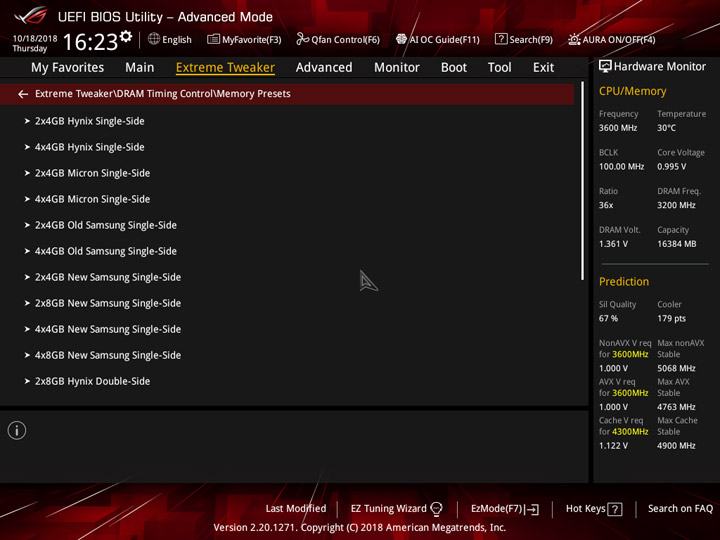Toggle AURA ON/OFF(F4)
Image resolution: width=720 pixels, height=540 pixels.
click(x=612, y=39)
